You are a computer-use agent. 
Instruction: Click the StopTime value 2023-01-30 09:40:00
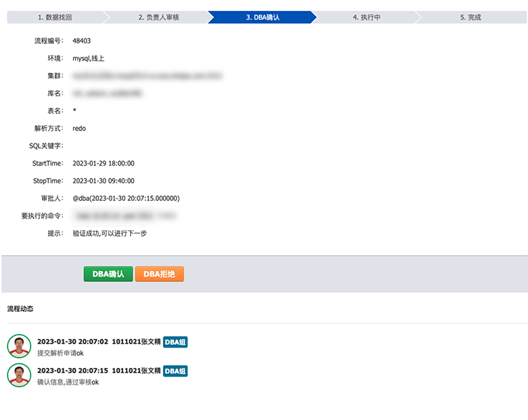coord(104,181)
